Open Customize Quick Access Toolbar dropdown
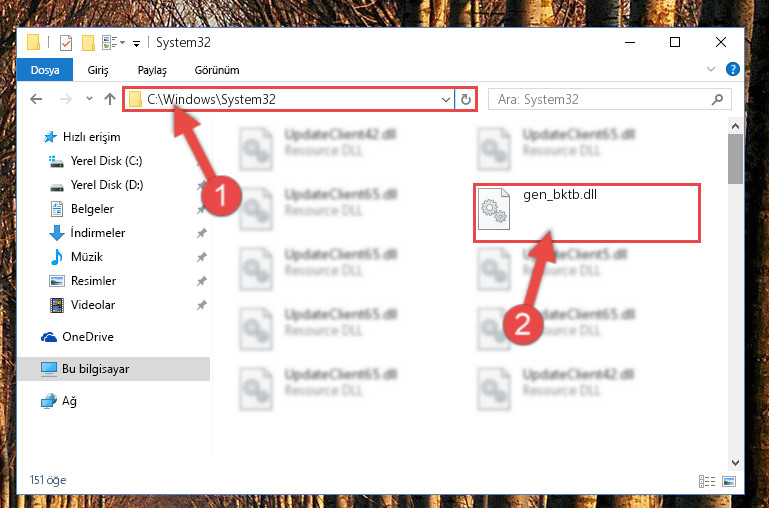The width and height of the screenshot is (769, 508). click(136, 43)
